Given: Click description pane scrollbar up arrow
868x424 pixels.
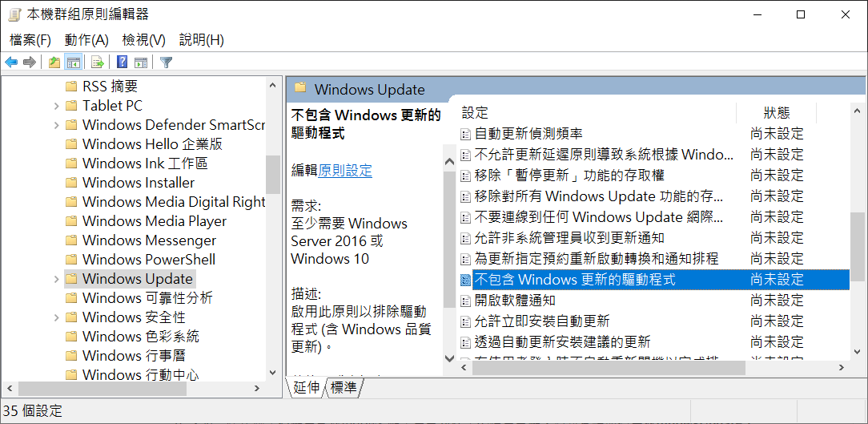Looking at the screenshot, I should pos(449,161).
